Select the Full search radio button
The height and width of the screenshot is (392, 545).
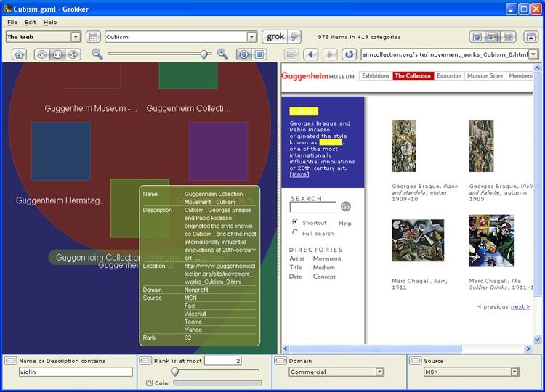point(295,232)
